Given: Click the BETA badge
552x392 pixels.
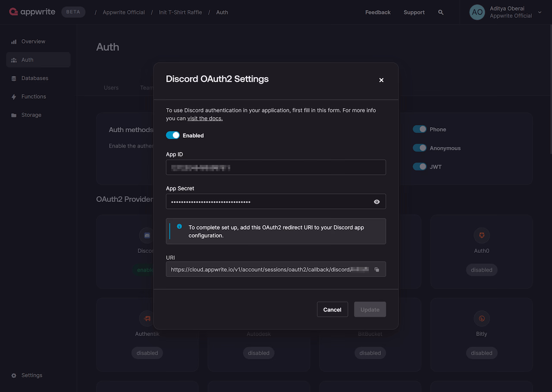Looking at the screenshot, I should [x=73, y=12].
